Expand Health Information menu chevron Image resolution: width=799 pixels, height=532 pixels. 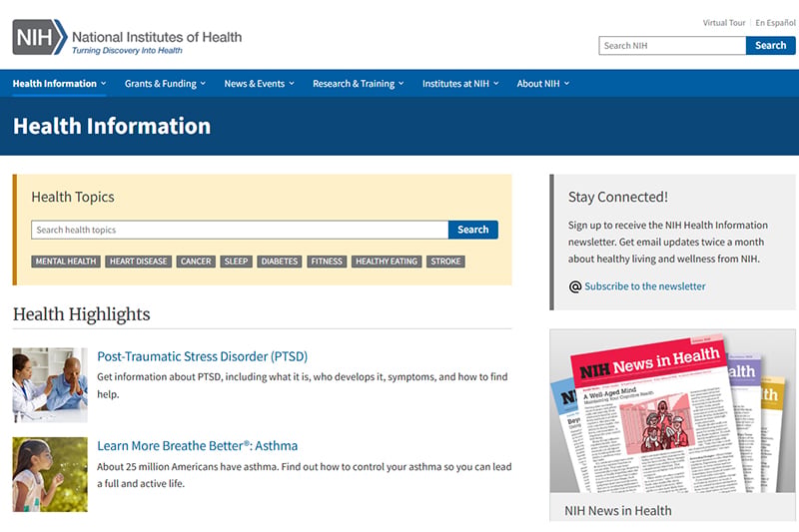tap(104, 83)
